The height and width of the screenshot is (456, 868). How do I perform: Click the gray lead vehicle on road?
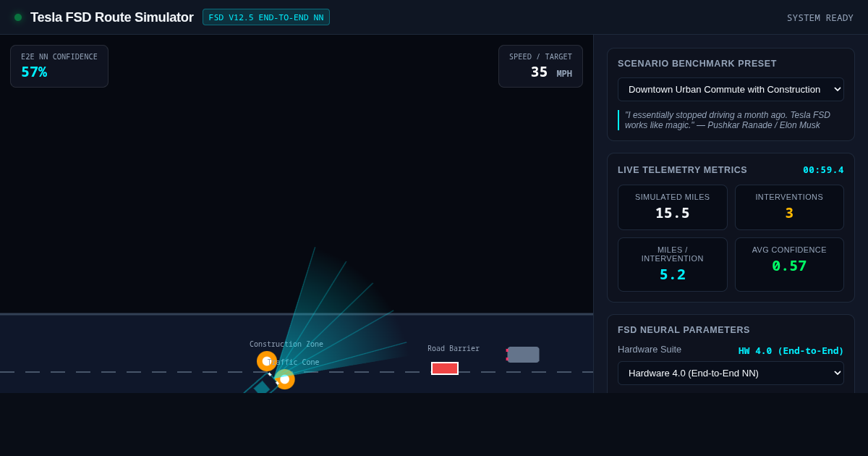[523, 355]
